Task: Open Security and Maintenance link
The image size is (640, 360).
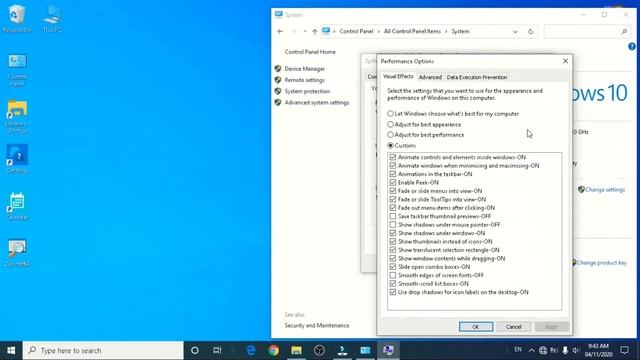Action: [317, 325]
